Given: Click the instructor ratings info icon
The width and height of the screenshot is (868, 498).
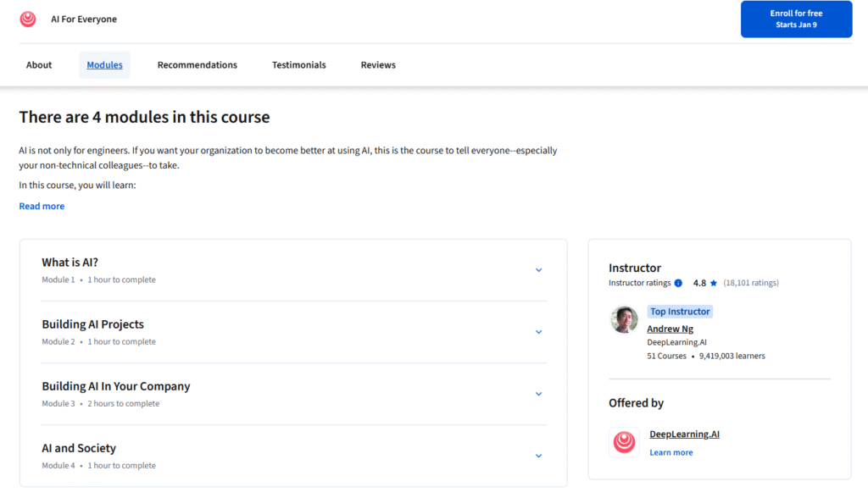Looking at the screenshot, I should coord(678,283).
